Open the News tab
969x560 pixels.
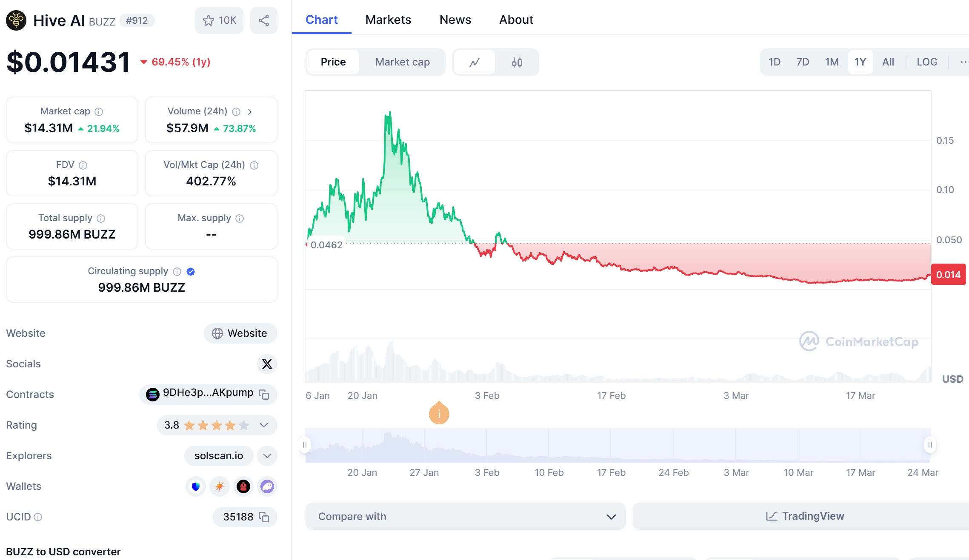click(455, 20)
